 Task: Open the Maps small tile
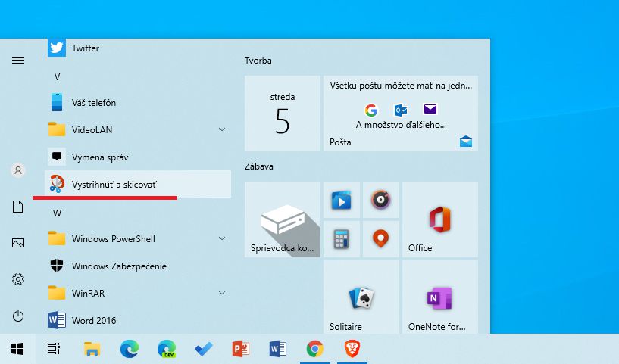(x=381, y=239)
